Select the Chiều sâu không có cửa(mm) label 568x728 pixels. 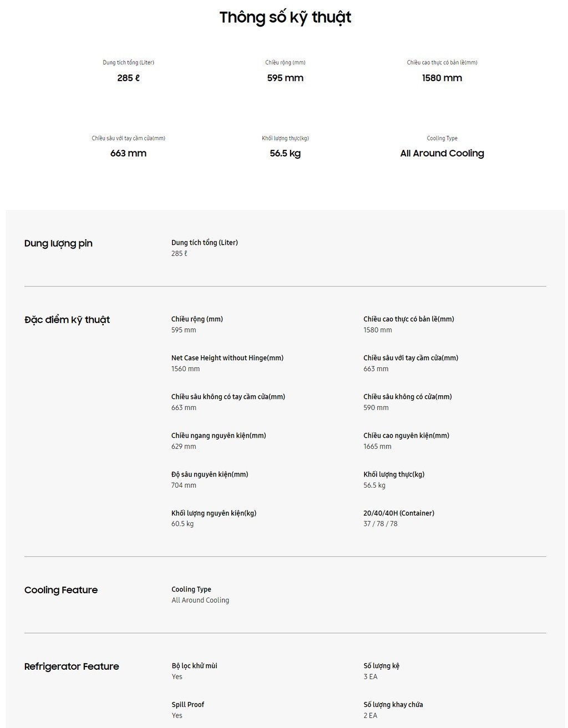[408, 397]
